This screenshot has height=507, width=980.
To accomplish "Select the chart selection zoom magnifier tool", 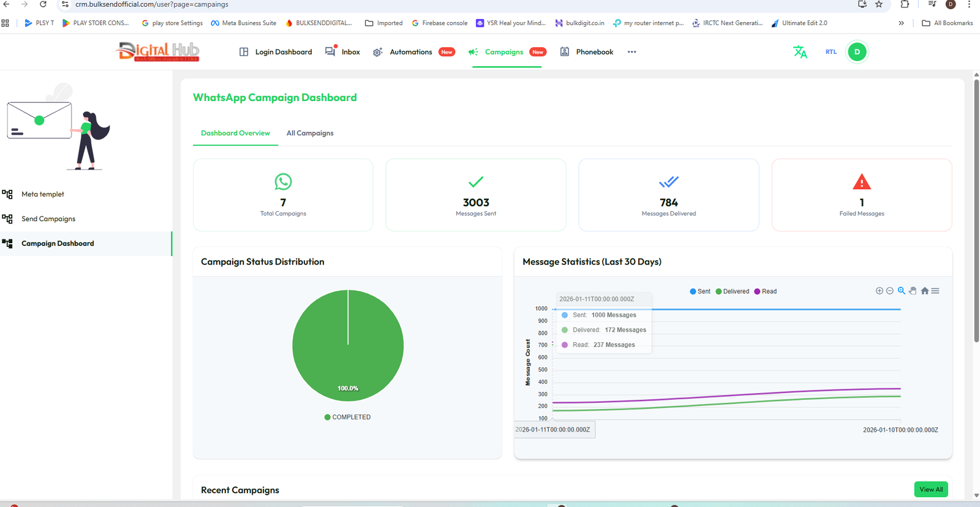I will (x=901, y=291).
